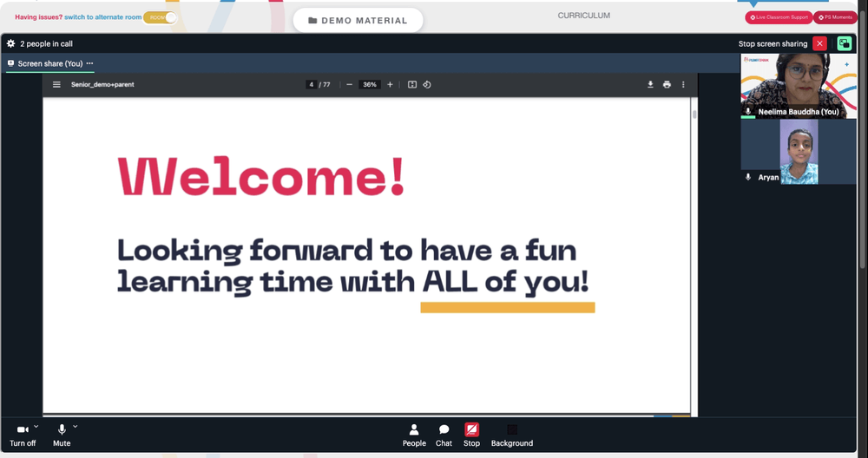Image resolution: width=868 pixels, height=458 pixels.
Task: Open the PDF sidebar hamburger menu
Action: 56,85
